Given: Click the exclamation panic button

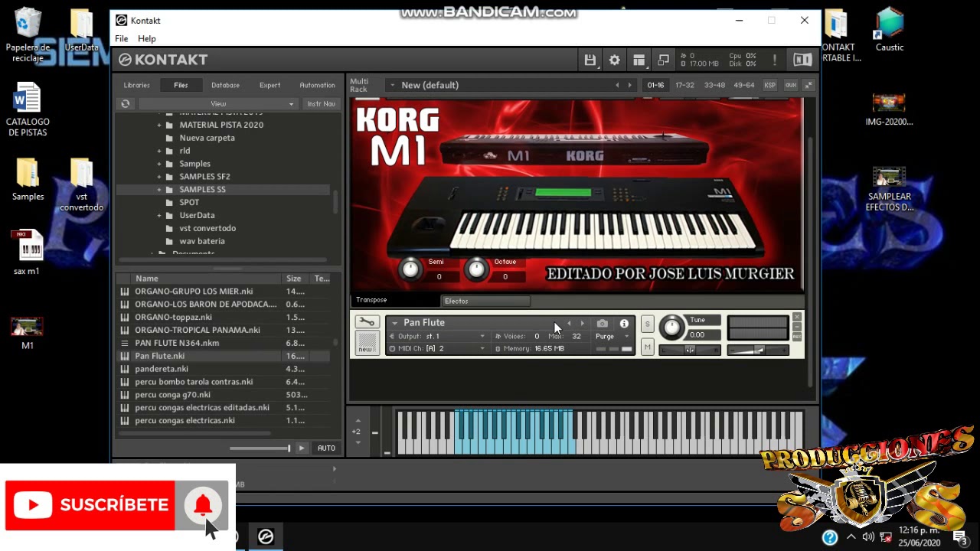Looking at the screenshot, I should (x=774, y=60).
